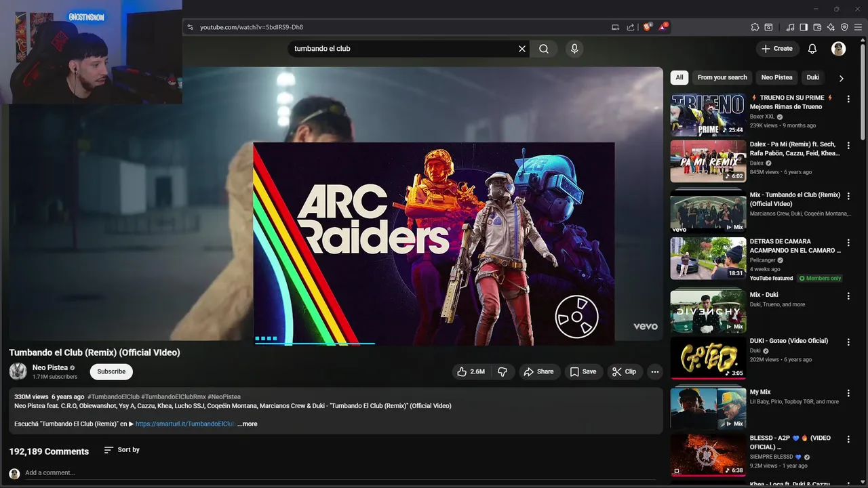
Task: Open site information icon in address bar
Action: tap(191, 27)
